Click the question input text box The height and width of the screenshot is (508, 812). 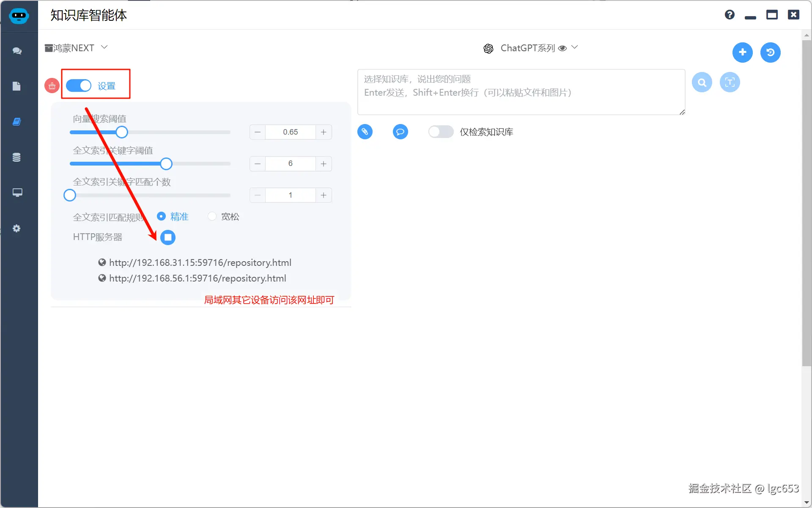[x=521, y=92]
